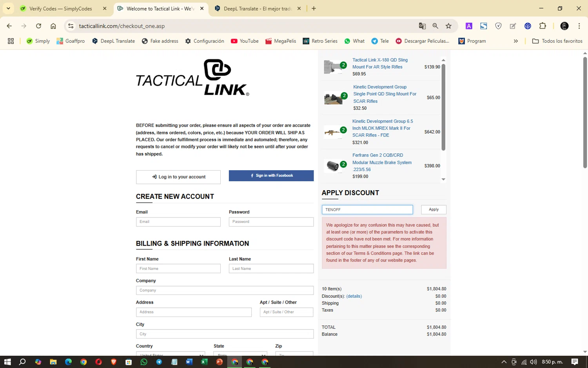Open the Windows Start menu
The height and width of the screenshot is (368, 588).
[x=7, y=362]
